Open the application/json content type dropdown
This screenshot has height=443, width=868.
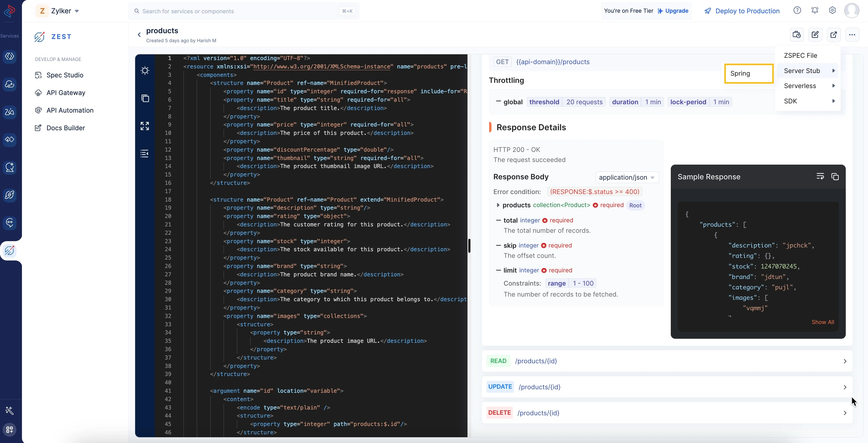tap(627, 177)
